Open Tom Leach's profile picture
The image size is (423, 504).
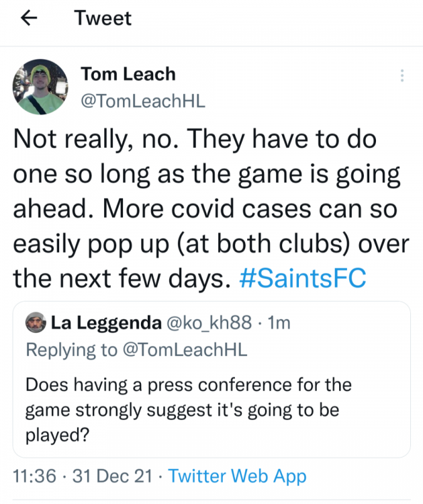[40, 86]
